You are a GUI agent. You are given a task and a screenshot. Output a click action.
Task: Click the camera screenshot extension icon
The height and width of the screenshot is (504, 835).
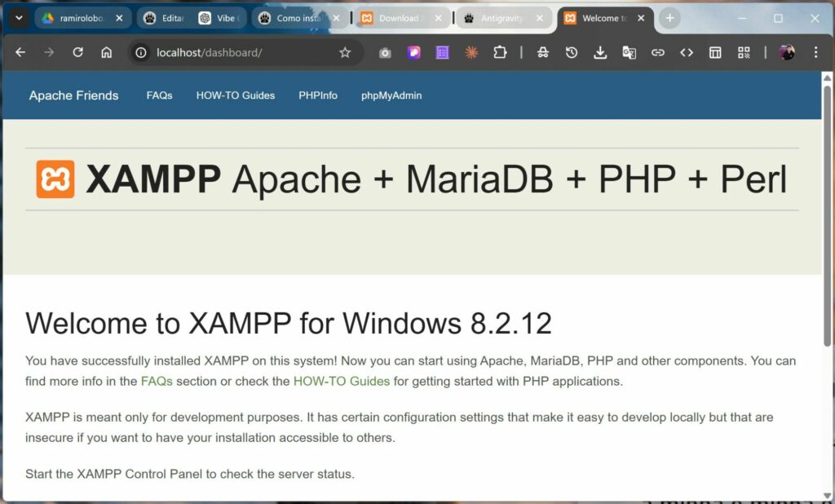click(385, 53)
